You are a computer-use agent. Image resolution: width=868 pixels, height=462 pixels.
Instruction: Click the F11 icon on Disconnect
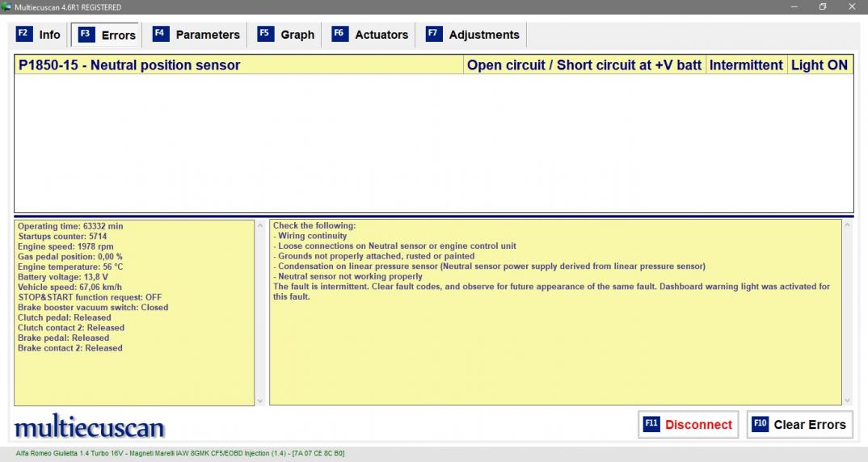[651, 424]
